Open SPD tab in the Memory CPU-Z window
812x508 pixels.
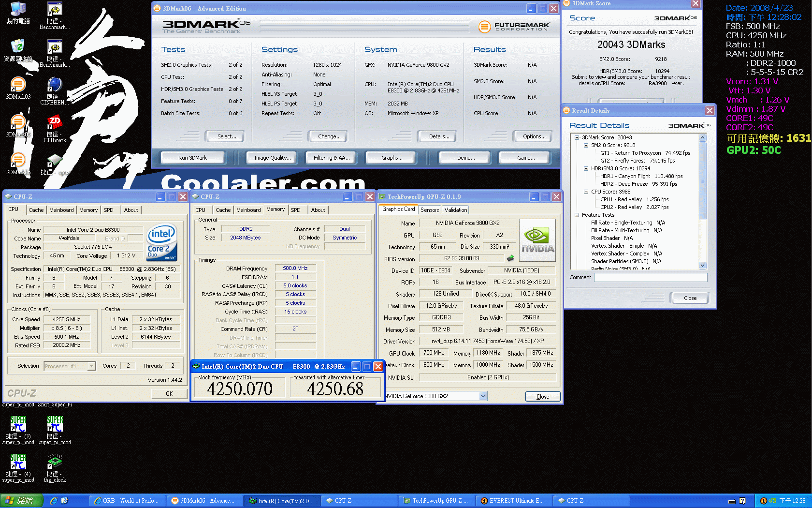point(295,210)
